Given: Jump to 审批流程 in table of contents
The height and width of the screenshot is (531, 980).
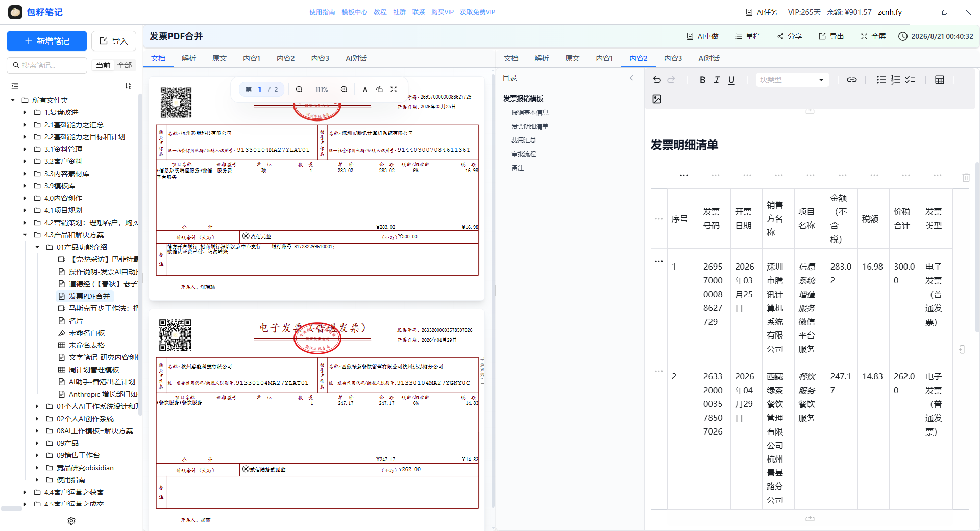Looking at the screenshot, I should click(x=524, y=154).
